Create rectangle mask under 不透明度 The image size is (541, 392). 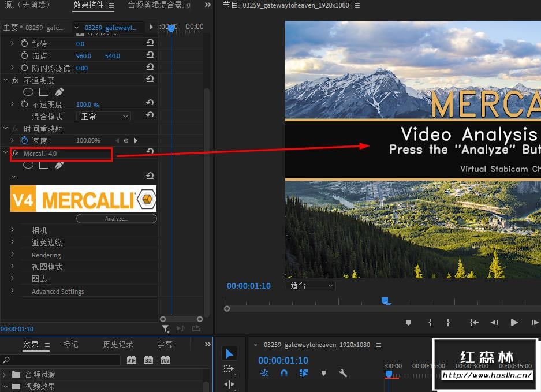pos(44,92)
